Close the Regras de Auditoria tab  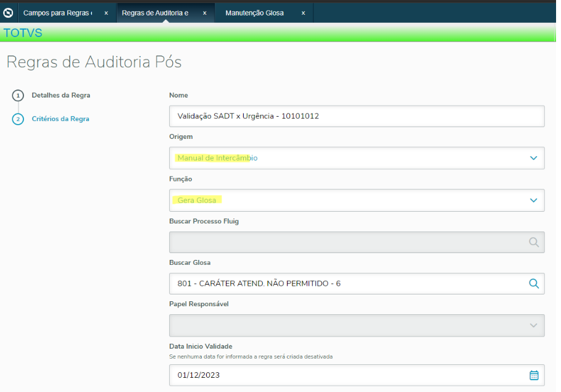click(204, 13)
